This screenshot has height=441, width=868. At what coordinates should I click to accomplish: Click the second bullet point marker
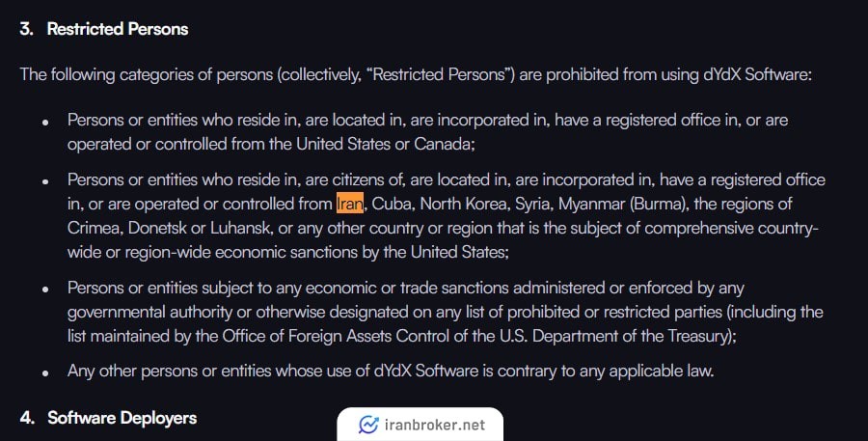point(45,181)
